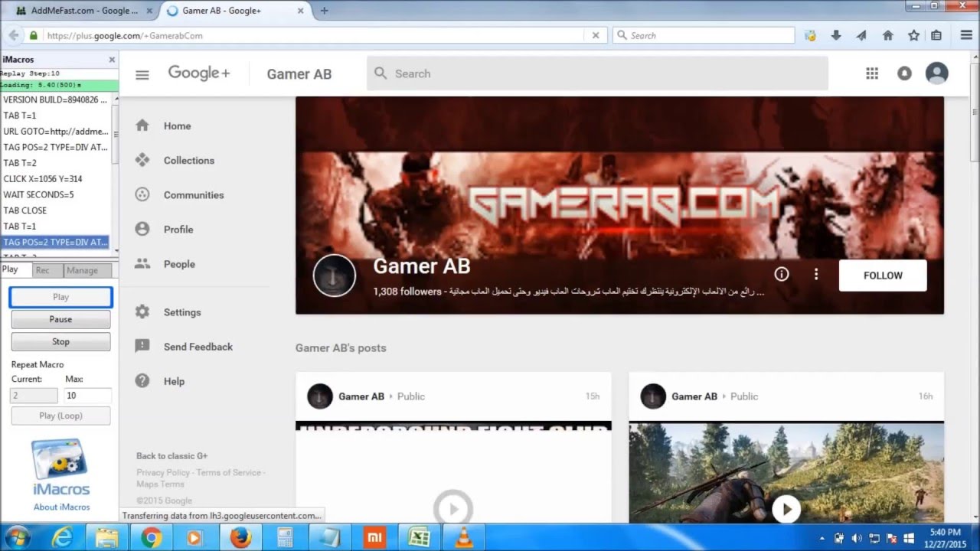Click the Home icon in Google+ sidebar
The width and height of the screenshot is (980, 551).
(x=142, y=126)
